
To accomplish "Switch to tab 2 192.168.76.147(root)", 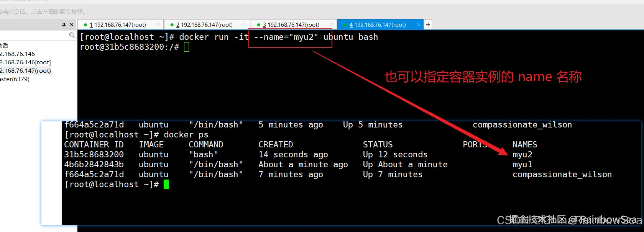I will pyautogui.click(x=207, y=25).
